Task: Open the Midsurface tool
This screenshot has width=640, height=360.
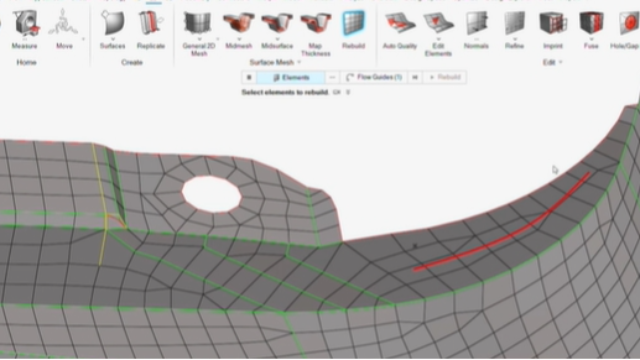Action: coord(277,29)
